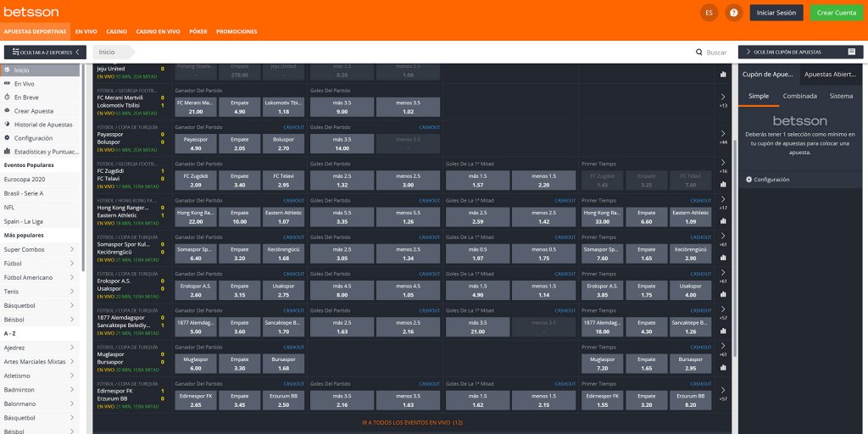
Task: Open Estadísticas y Puntuaciones bar-chart icon
Action: (x=7, y=151)
